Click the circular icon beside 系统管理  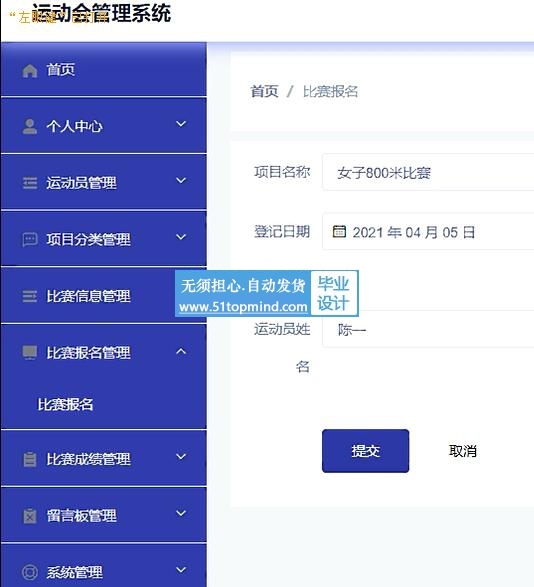[30, 572]
